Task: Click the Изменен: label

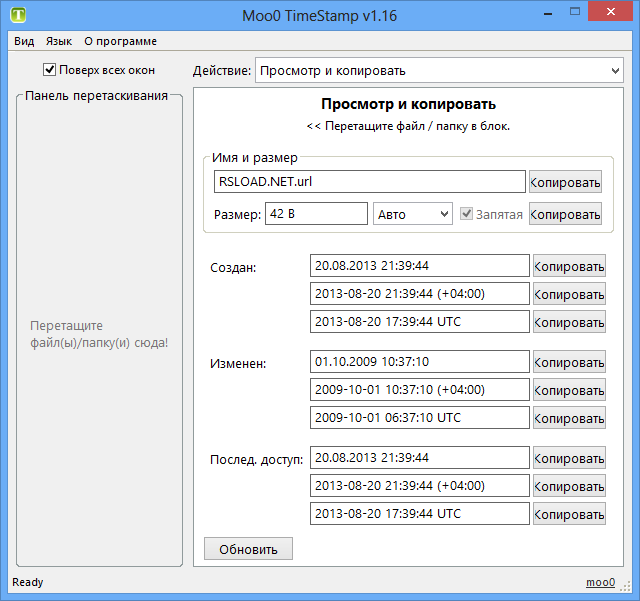Action: click(238, 364)
